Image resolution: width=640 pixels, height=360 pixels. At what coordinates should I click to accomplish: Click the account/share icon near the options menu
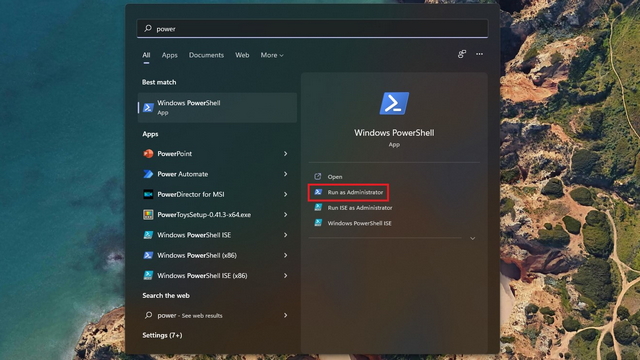pos(462,54)
